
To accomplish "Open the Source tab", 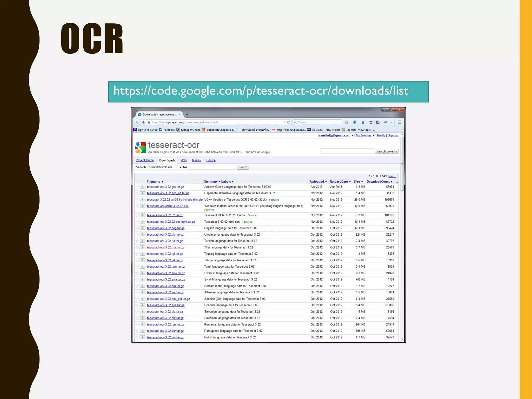I will pyautogui.click(x=211, y=160).
